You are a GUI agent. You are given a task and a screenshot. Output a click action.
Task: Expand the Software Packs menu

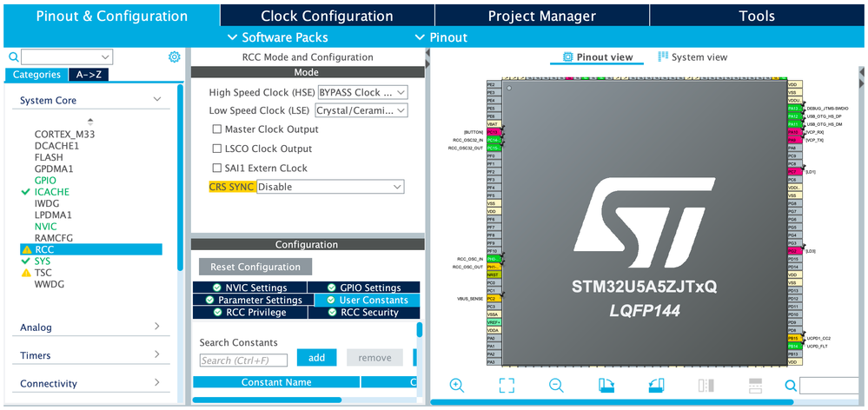coord(278,37)
